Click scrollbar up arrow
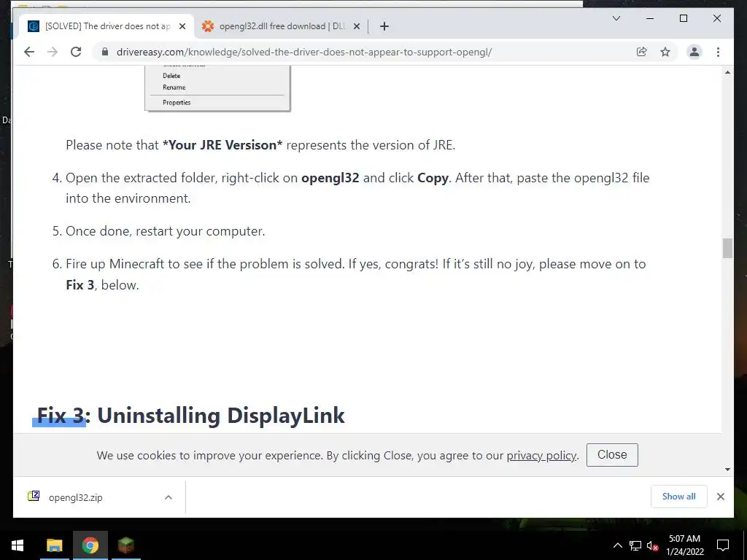The height and width of the screenshot is (560, 747). pyautogui.click(x=727, y=72)
